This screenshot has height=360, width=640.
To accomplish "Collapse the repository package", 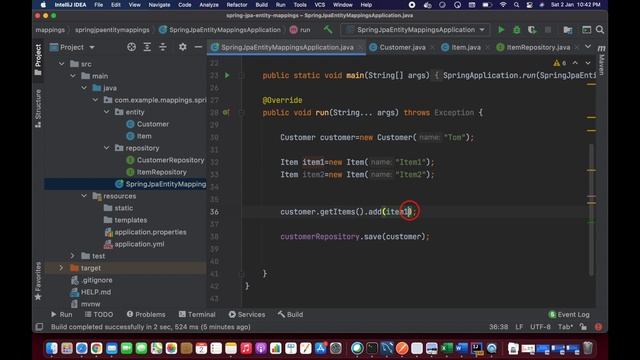I will click(x=107, y=148).
